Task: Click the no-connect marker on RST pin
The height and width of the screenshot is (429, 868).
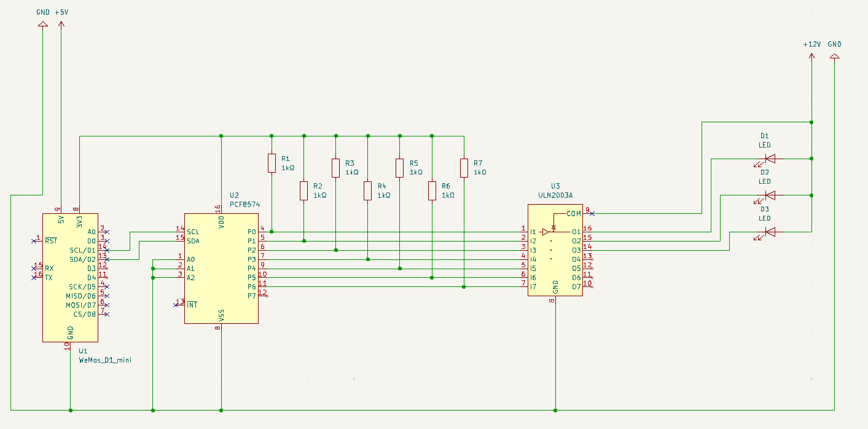Action: [x=33, y=241]
